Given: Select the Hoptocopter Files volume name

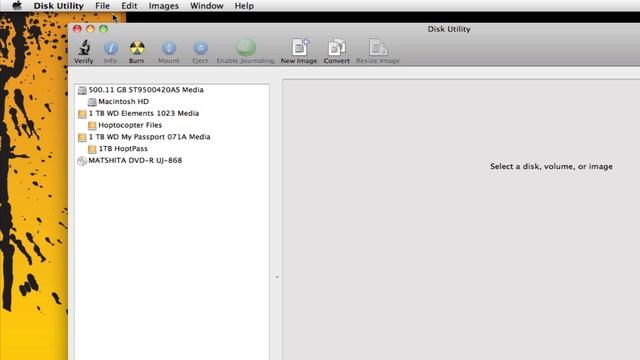Looking at the screenshot, I should click(x=130, y=125).
